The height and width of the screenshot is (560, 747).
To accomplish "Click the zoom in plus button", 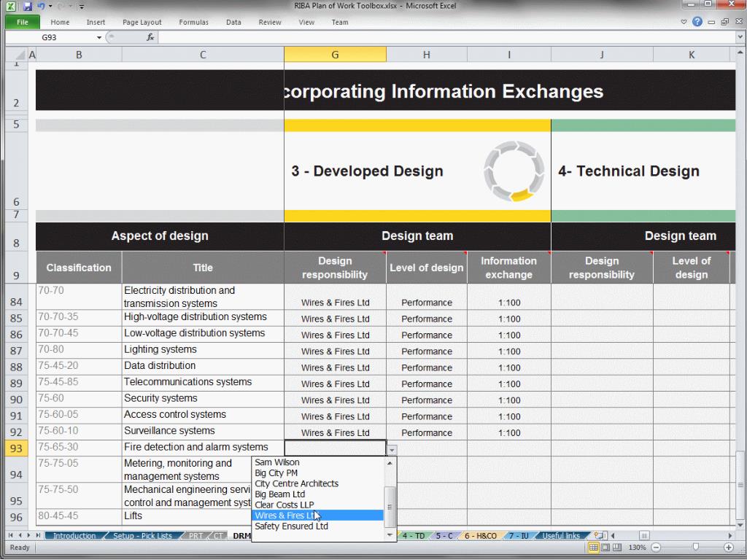I will click(x=729, y=548).
